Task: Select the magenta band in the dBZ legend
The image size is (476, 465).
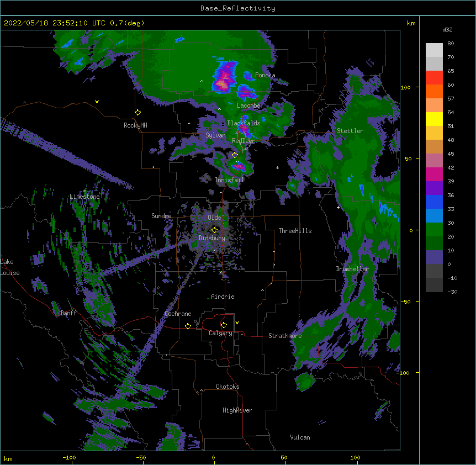Action: pyautogui.click(x=434, y=174)
